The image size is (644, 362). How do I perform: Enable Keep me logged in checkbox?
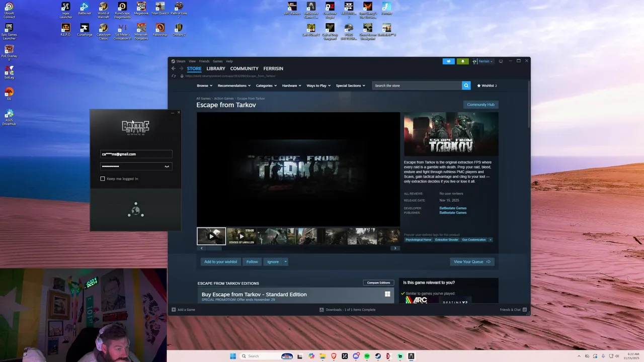[103, 178]
